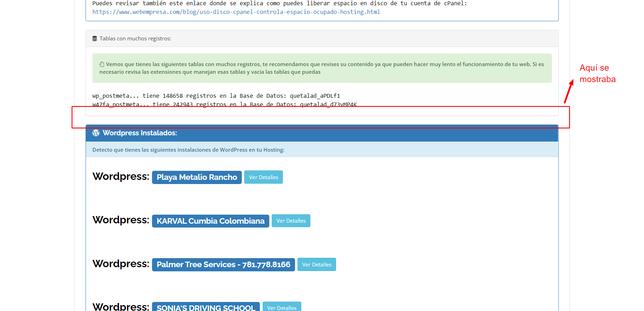Open the KARVAL Cumbia Colombiana WordPress site
Viewport: 644px width, 311px height.
(210, 221)
